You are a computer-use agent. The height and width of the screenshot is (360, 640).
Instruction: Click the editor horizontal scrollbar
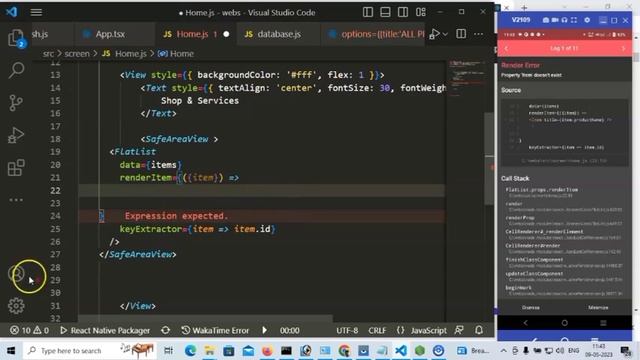205,318
